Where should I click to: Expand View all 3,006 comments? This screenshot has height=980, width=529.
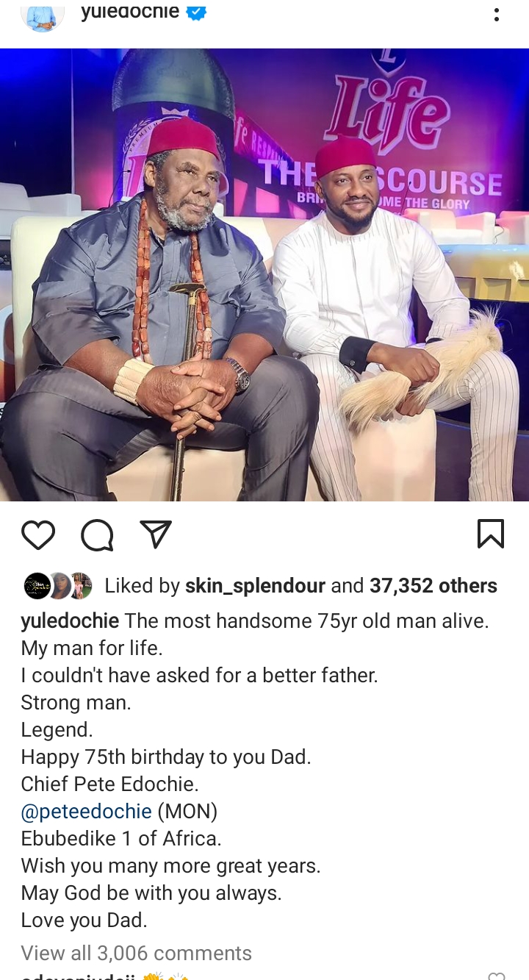[137, 954]
